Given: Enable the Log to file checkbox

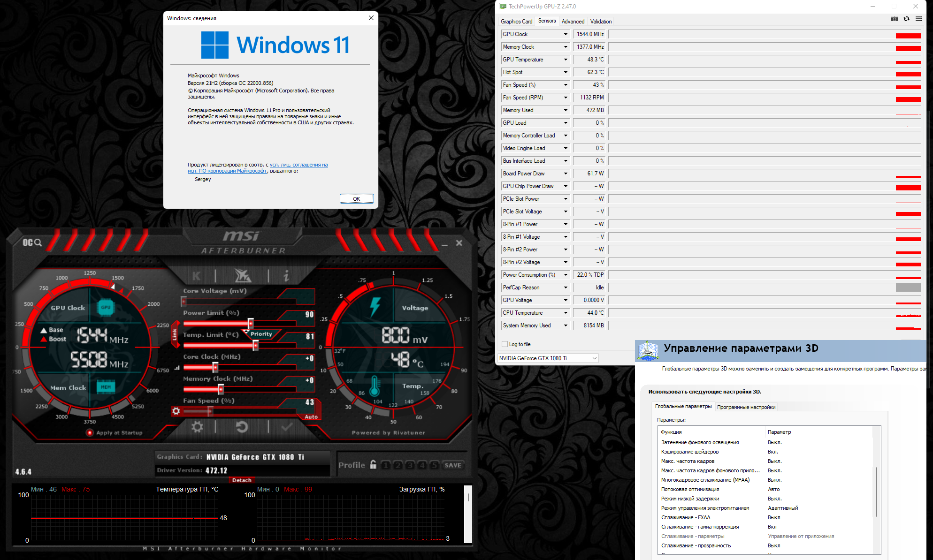Looking at the screenshot, I should [x=505, y=344].
